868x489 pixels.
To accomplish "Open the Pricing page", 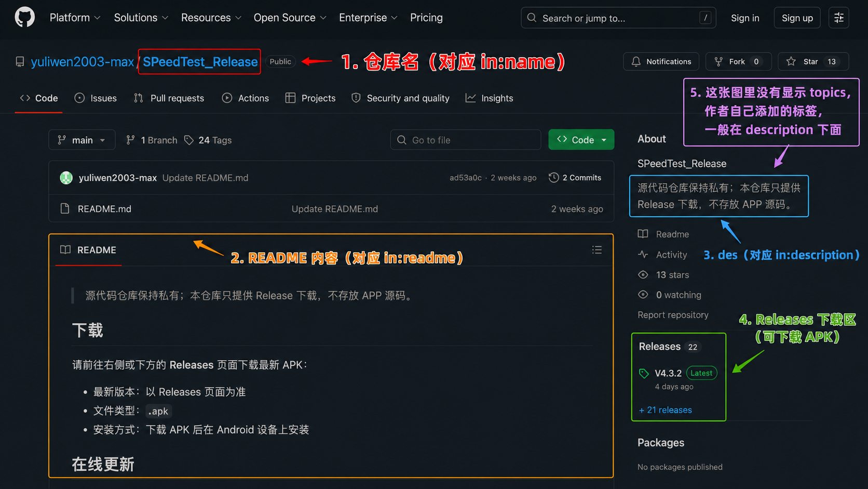I will (x=426, y=18).
